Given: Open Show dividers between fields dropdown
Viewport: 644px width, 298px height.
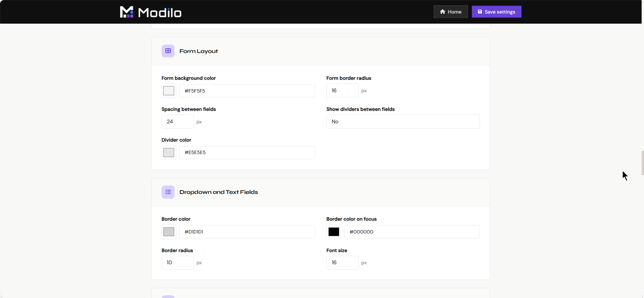Looking at the screenshot, I should click(x=403, y=122).
